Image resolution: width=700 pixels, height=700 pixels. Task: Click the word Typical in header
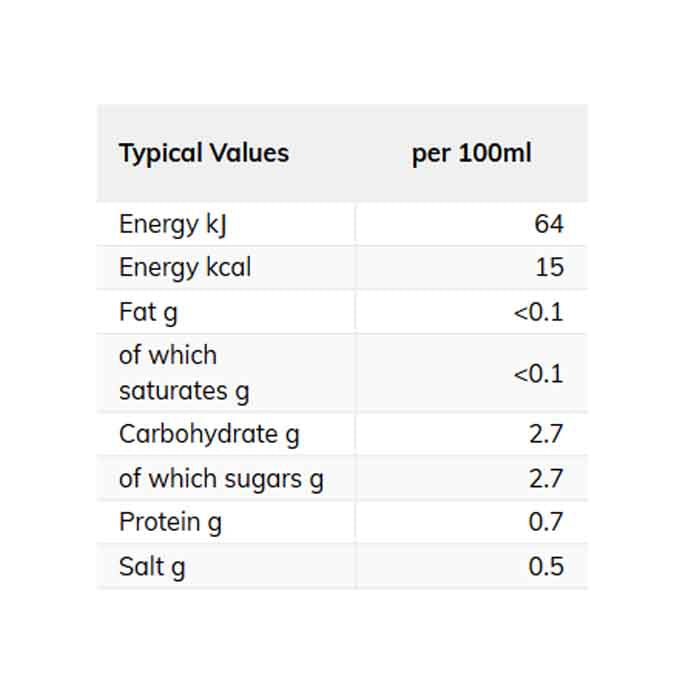[x=160, y=153]
